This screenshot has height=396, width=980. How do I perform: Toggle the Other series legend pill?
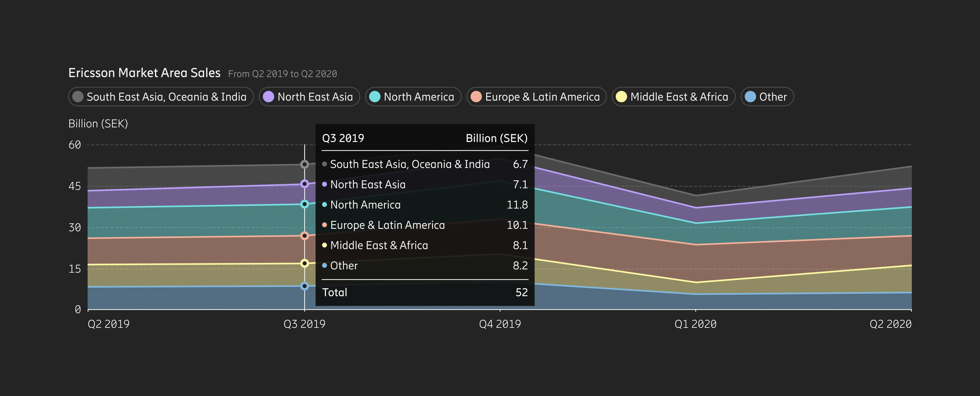[x=767, y=97]
